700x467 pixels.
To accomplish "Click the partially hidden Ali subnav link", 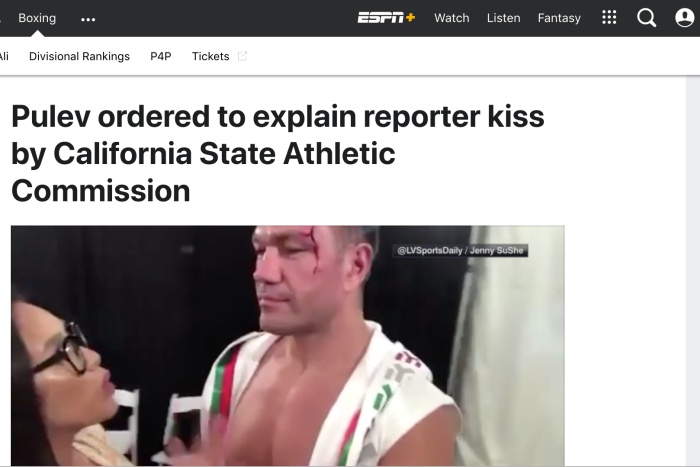I will point(4,56).
